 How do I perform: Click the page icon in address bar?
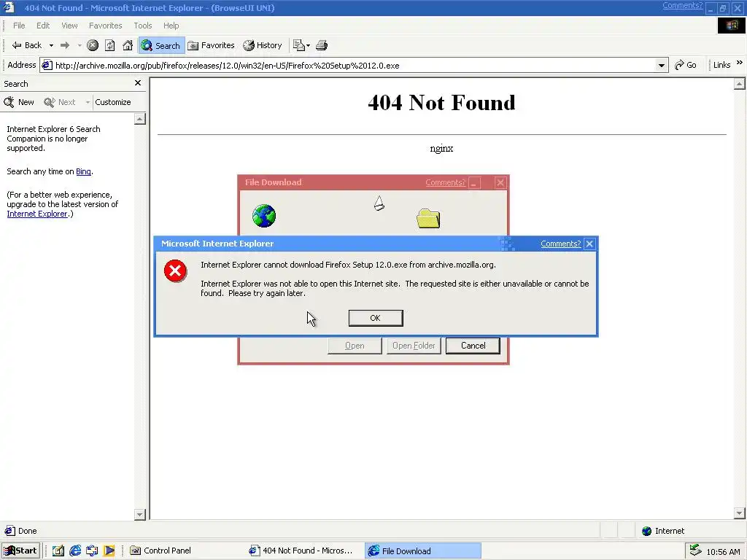click(x=47, y=65)
